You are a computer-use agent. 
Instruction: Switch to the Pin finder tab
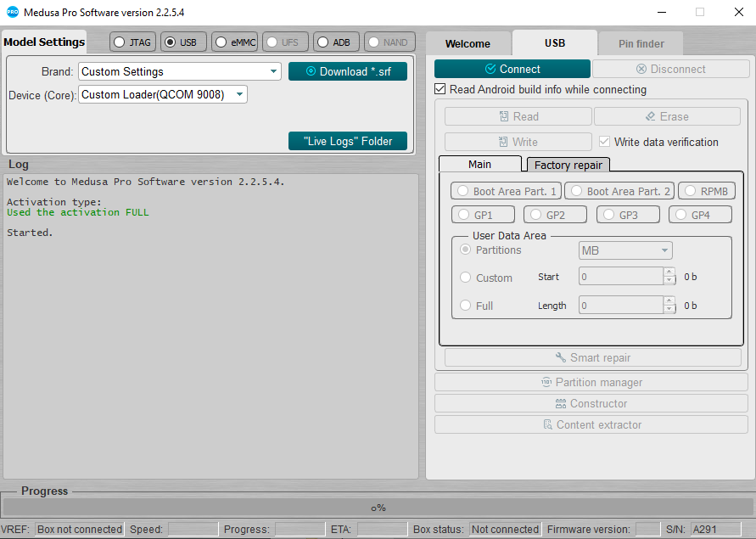[641, 44]
